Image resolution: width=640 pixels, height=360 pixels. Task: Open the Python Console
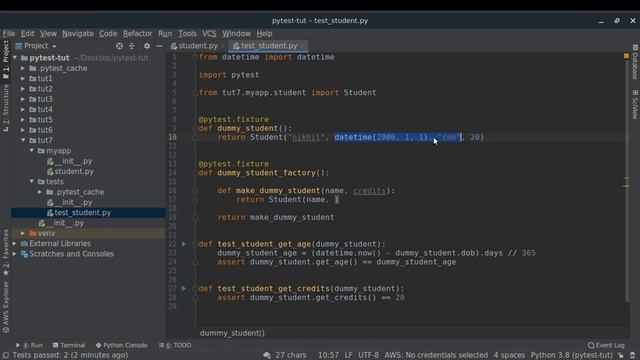[x=121, y=345]
